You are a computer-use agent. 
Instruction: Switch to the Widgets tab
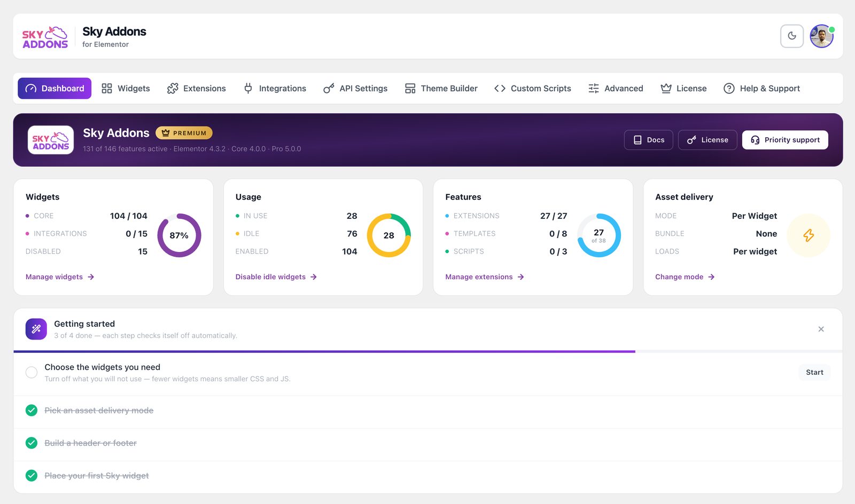[126, 89]
